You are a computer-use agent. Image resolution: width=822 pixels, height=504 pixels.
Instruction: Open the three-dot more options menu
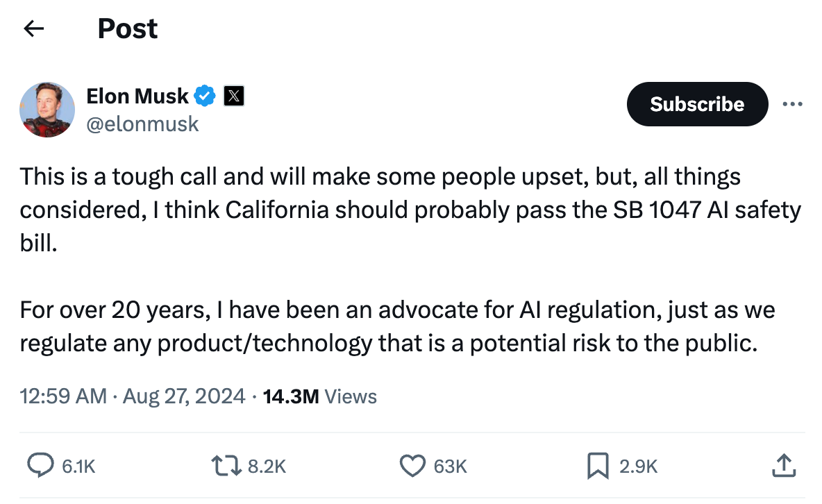[x=792, y=104]
